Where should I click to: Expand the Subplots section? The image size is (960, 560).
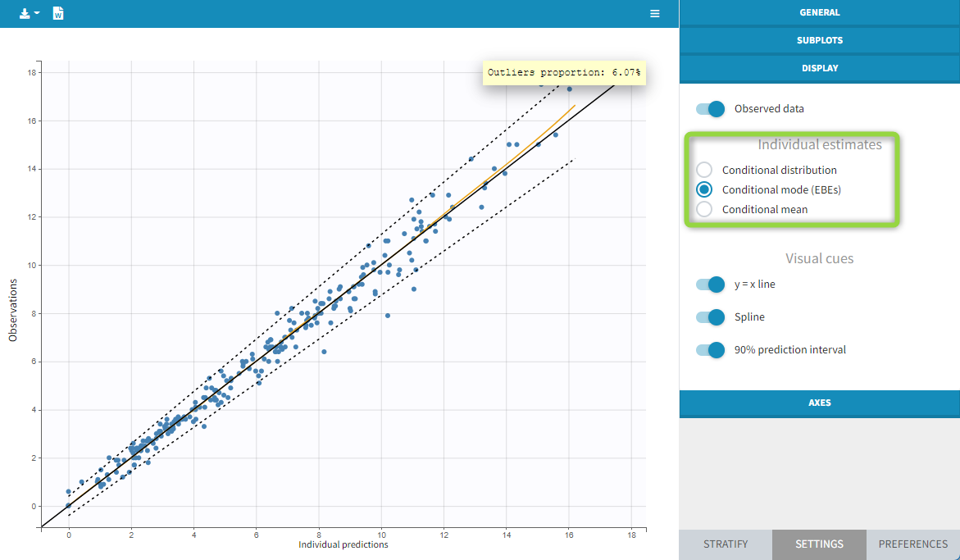click(x=819, y=40)
